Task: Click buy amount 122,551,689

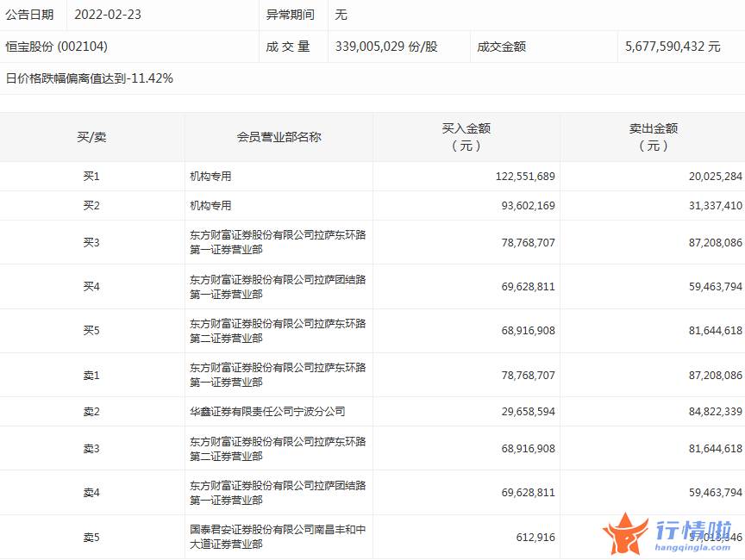Action: pos(525,177)
